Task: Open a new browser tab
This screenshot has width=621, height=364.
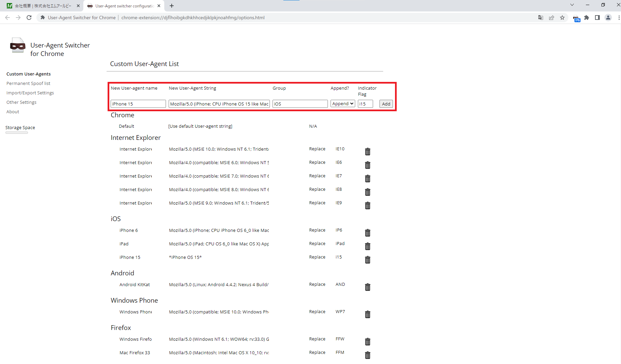Action: point(172,6)
